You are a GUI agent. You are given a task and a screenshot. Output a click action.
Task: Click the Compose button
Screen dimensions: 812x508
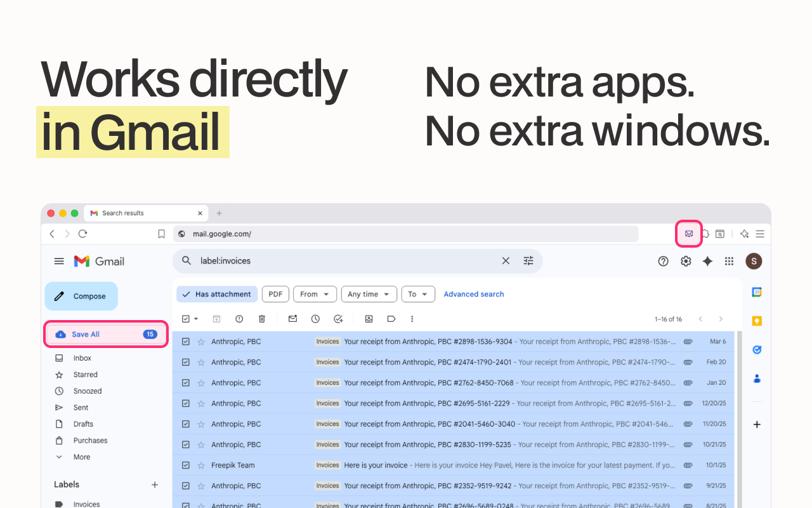pyautogui.click(x=81, y=296)
